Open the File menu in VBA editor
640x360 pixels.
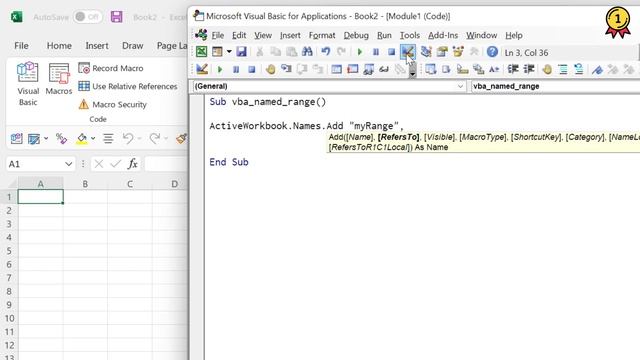[x=218, y=36]
